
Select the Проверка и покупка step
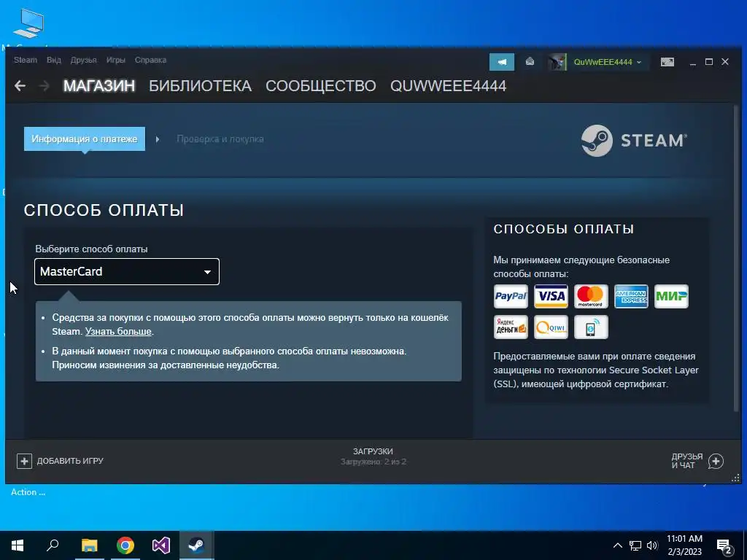pyautogui.click(x=220, y=139)
